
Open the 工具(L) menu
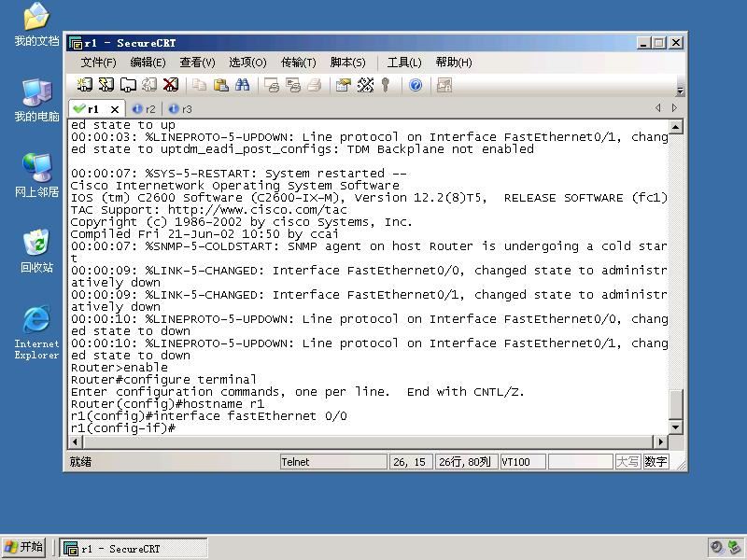click(x=404, y=63)
